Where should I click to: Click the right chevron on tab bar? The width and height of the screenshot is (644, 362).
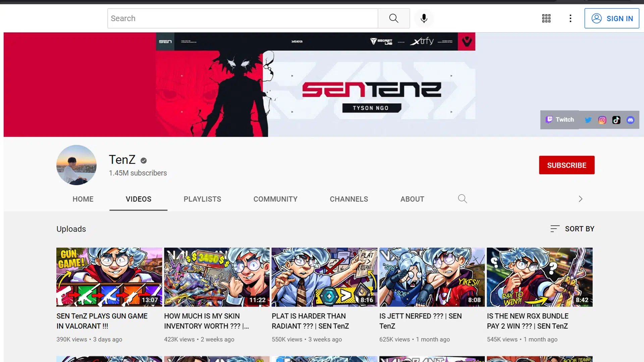(x=581, y=199)
